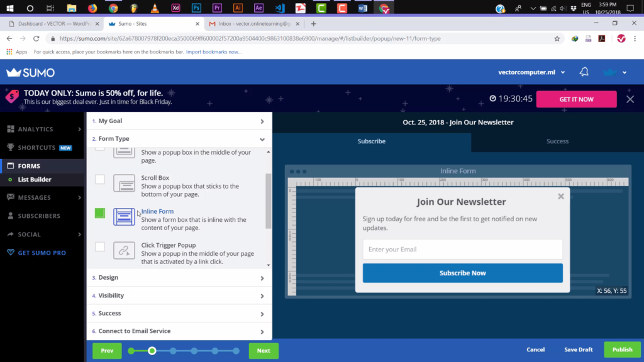Viewport: 644px width, 362px height.
Task: Reload the Sumo page
Action: click(x=36, y=38)
